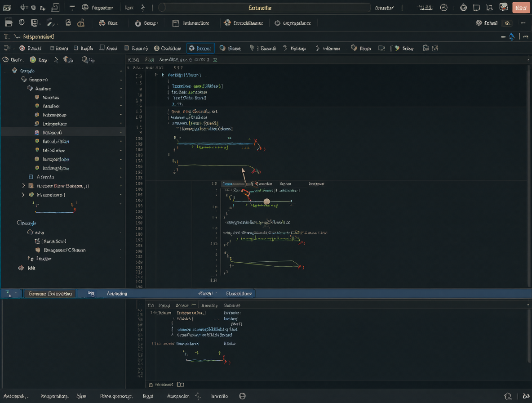Click the circled-arrow icon left of the top-bar orange button group

coord(443,8)
